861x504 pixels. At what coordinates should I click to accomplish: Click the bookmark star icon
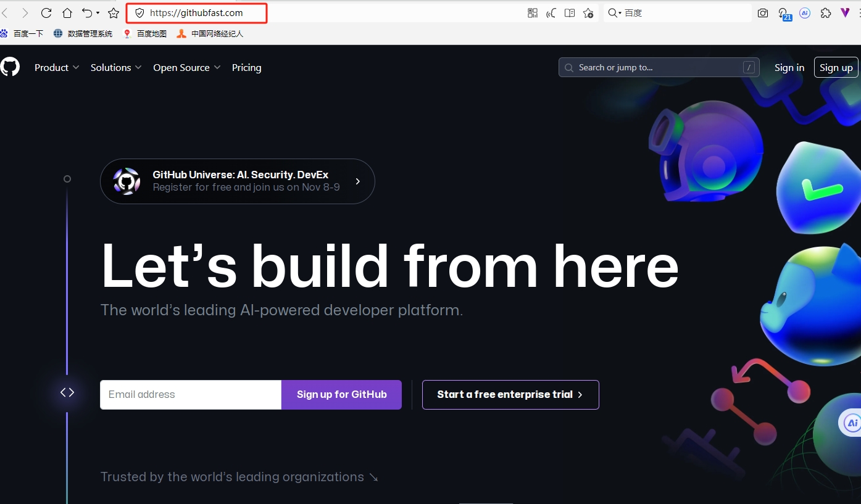click(x=114, y=13)
